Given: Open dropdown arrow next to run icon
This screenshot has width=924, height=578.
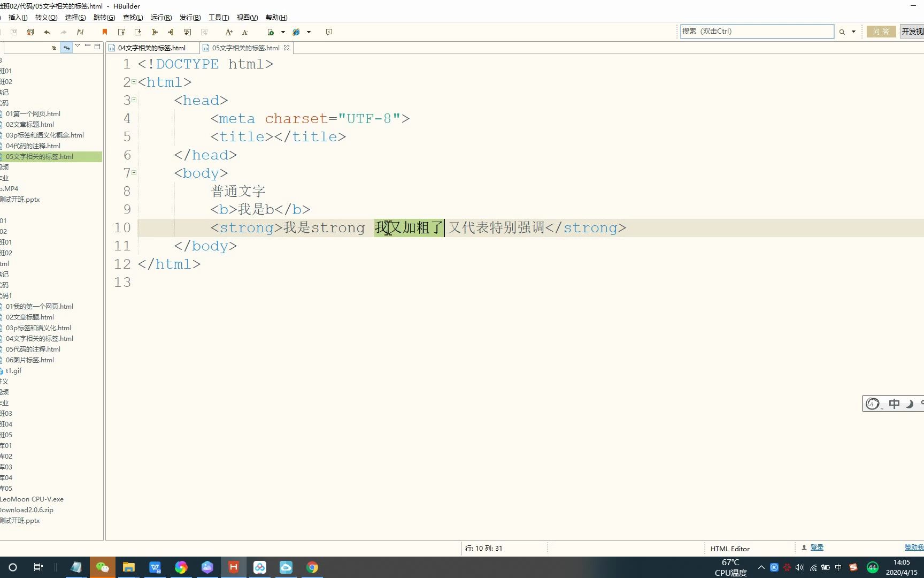Looking at the screenshot, I should click(x=283, y=32).
